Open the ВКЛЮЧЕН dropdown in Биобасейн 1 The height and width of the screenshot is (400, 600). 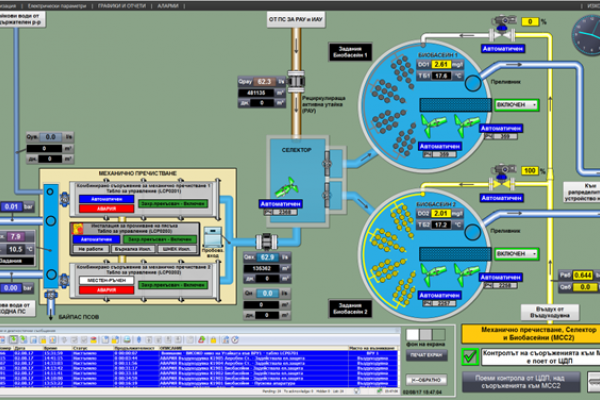pyautogui.click(x=517, y=105)
